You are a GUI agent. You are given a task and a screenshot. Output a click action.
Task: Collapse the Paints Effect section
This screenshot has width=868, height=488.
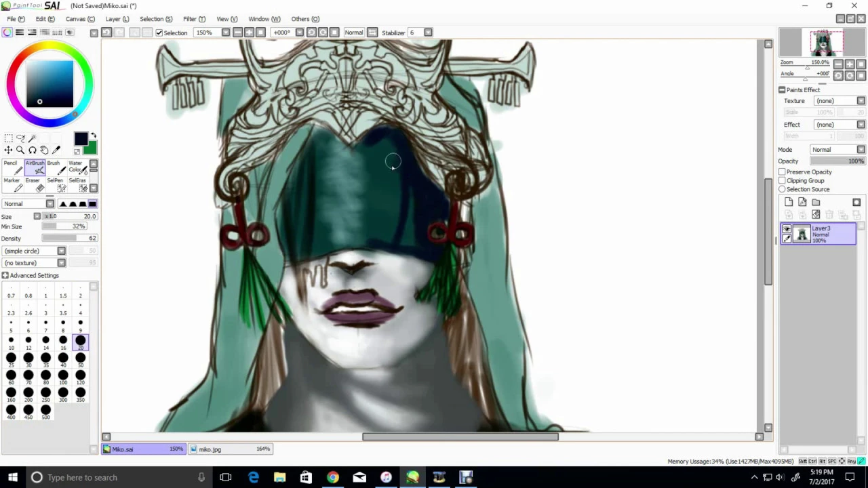[782, 90]
